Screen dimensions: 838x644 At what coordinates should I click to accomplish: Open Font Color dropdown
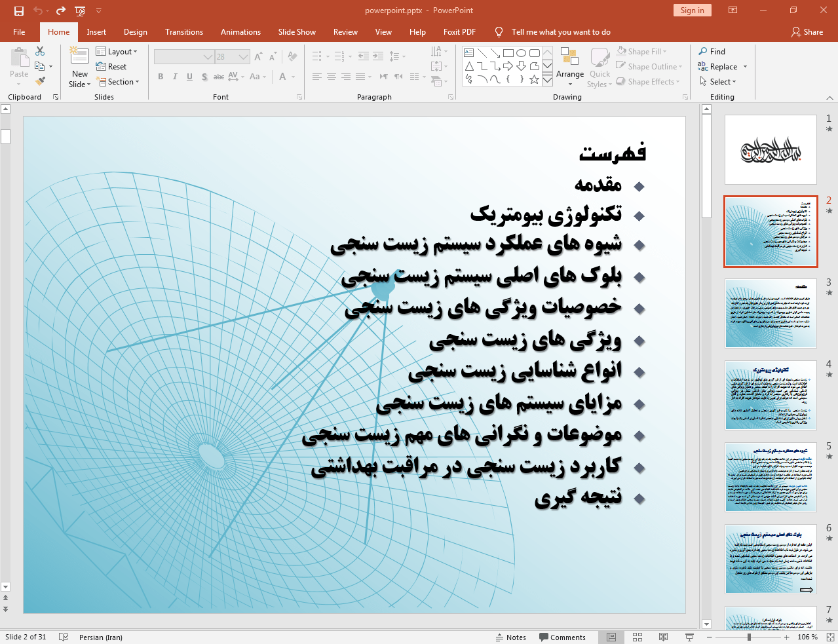[x=287, y=77]
